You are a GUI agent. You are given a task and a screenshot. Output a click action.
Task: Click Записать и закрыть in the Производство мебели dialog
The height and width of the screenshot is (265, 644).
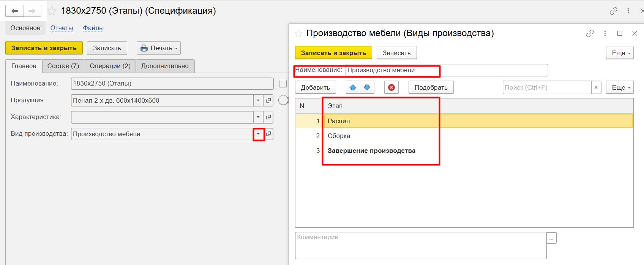(334, 53)
